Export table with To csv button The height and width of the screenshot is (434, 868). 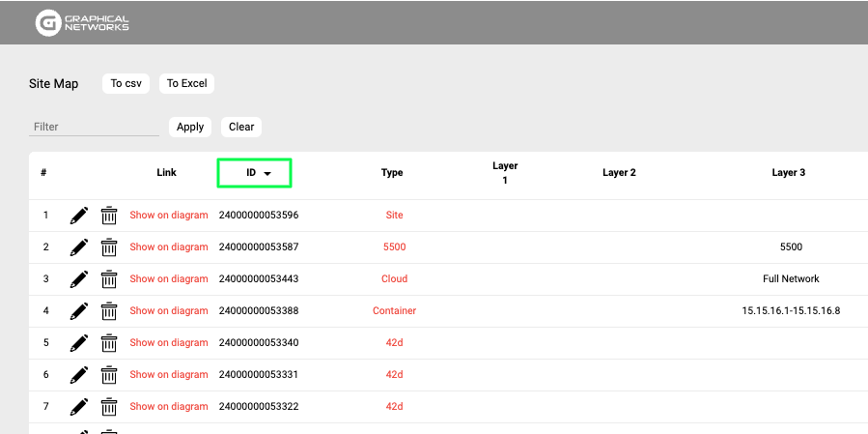[x=126, y=84]
